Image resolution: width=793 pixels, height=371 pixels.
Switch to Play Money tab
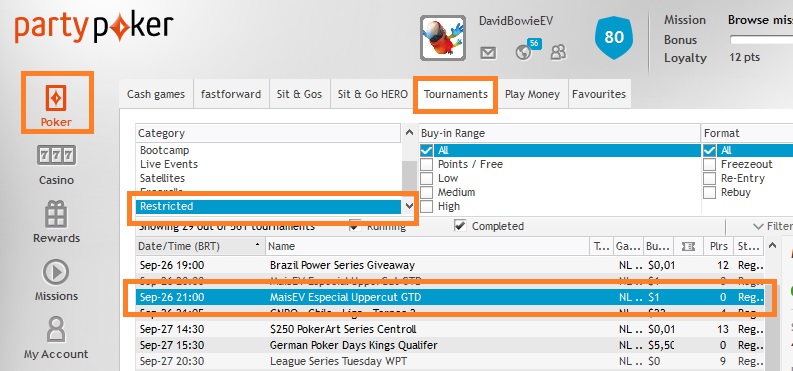point(532,94)
